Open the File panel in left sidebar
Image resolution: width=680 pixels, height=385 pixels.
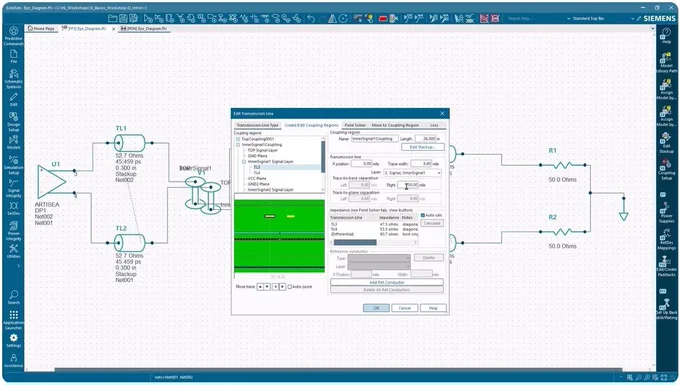[13, 56]
